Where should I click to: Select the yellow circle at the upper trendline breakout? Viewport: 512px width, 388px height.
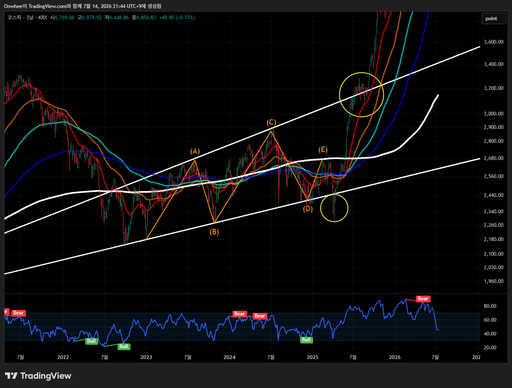(361, 95)
